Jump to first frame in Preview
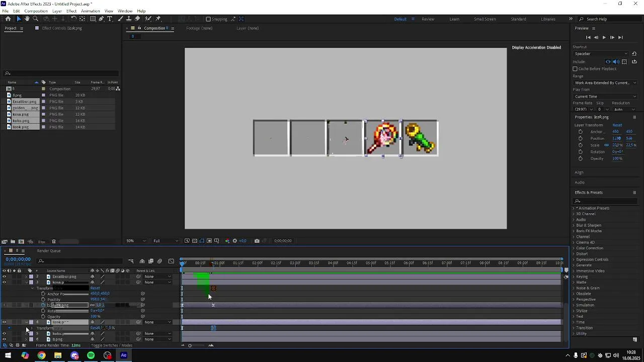The image size is (644, 362). pos(588,37)
